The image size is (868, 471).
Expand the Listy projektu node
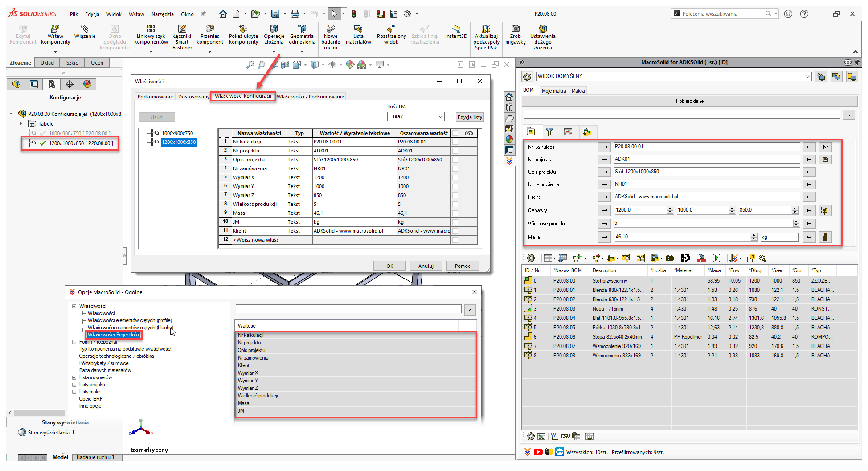click(74, 385)
